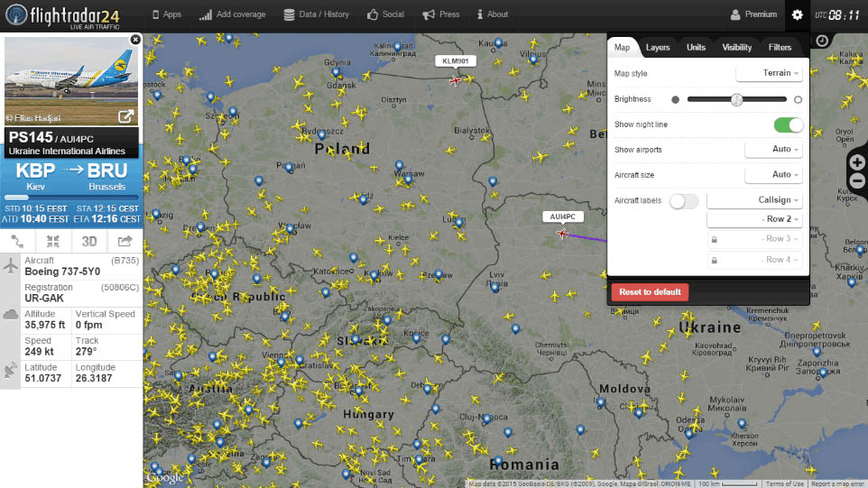Show flight route icon in panel

18,241
